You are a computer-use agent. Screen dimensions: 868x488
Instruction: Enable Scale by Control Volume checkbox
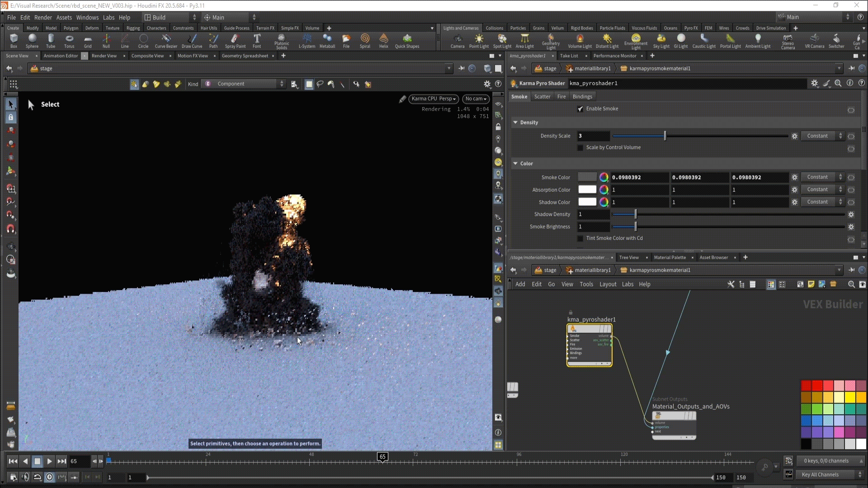(x=580, y=148)
